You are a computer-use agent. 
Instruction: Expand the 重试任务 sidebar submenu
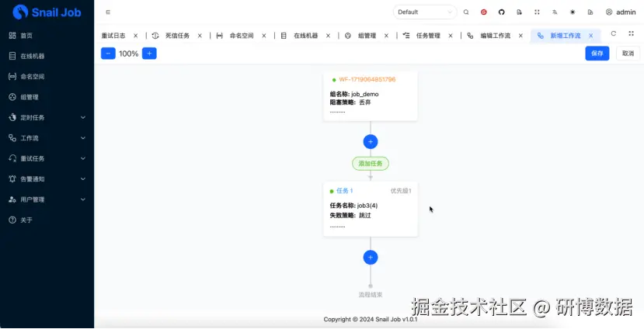tap(47, 159)
